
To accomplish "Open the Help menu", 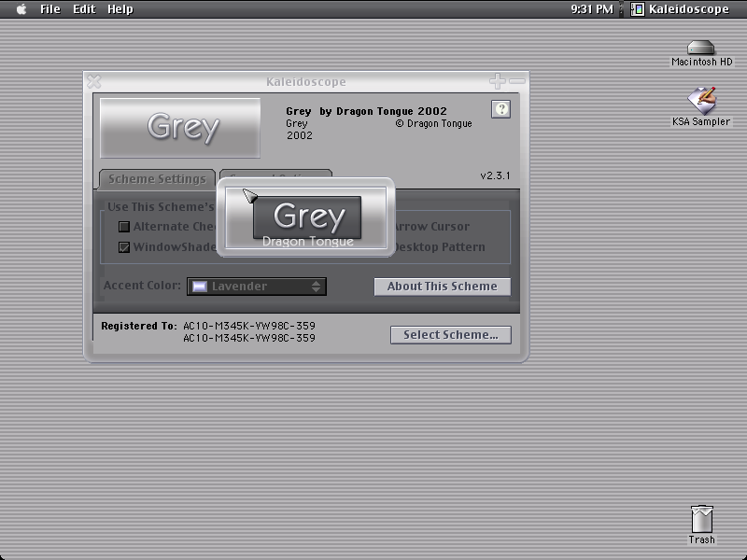I will (120, 9).
